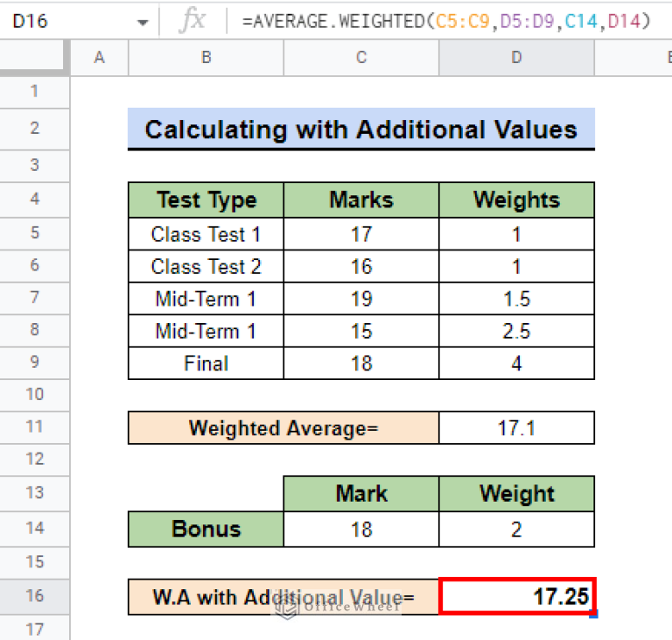Click the Weighted Average result 17.1
Image resolution: width=672 pixels, height=640 pixels.
coord(516,428)
